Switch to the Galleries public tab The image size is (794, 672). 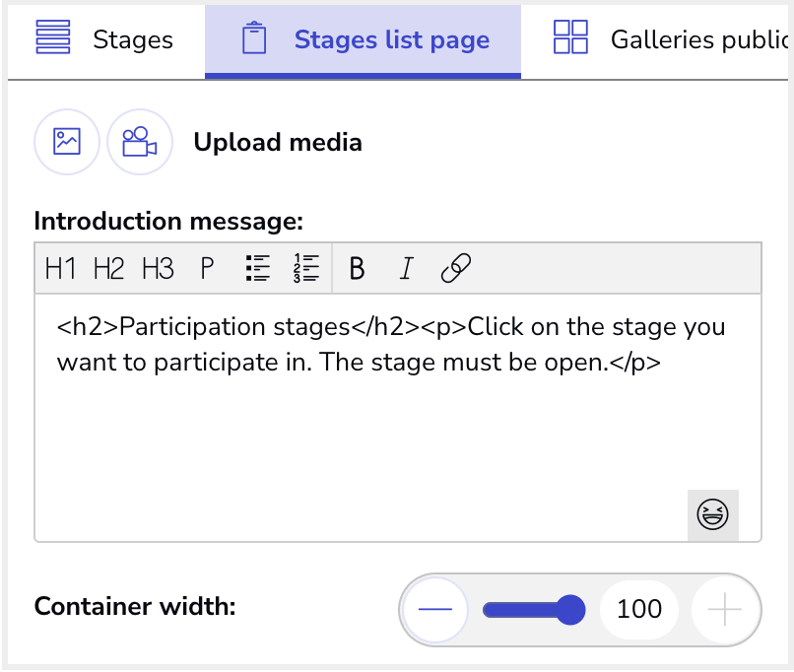[x=657, y=40]
